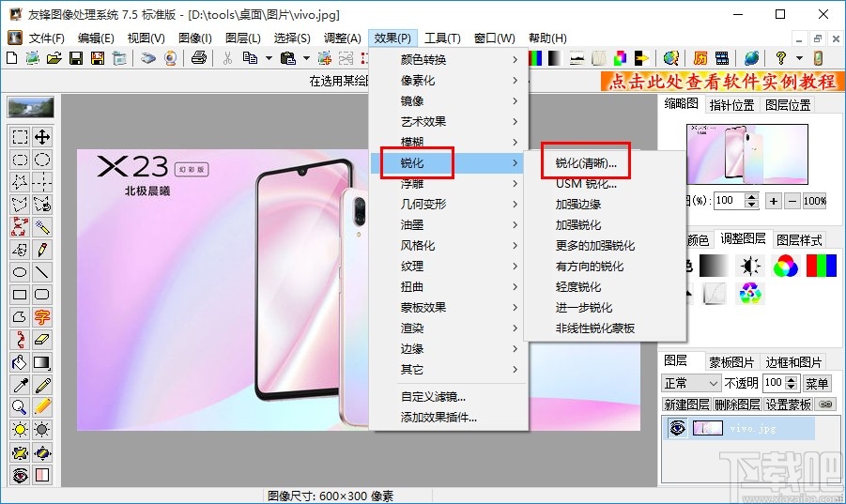Switch to the 指针位置 tab
The image size is (846, 504).
click(x=731, y=105)
